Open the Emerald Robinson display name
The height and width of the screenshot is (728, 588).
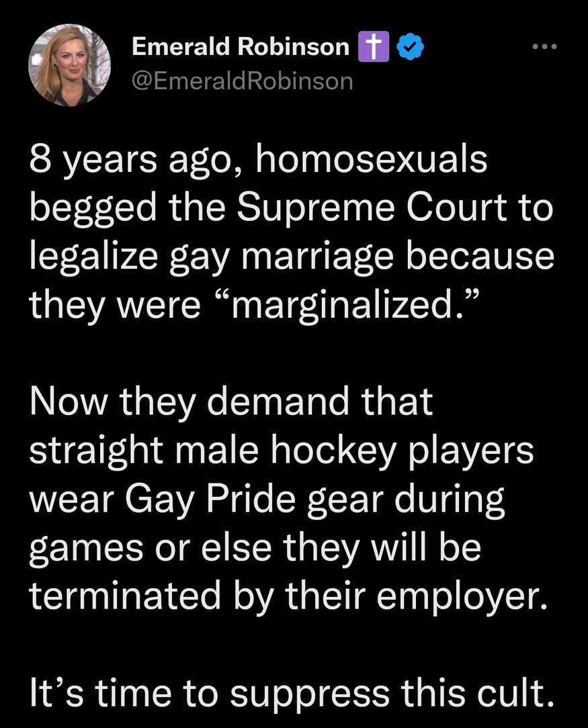[240, 46]
